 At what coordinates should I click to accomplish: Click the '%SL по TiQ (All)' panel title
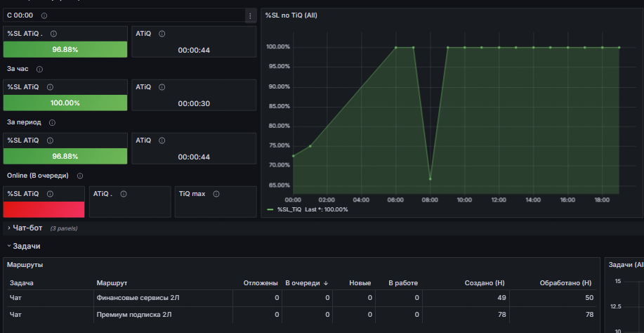291,15
